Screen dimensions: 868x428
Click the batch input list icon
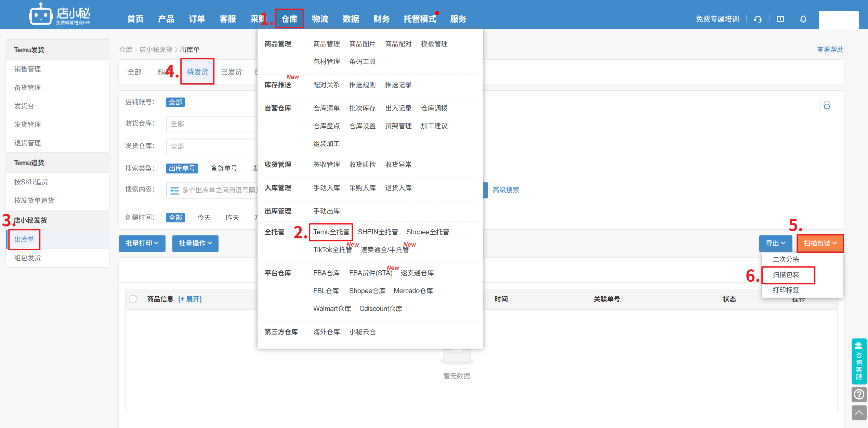(174, 190)
